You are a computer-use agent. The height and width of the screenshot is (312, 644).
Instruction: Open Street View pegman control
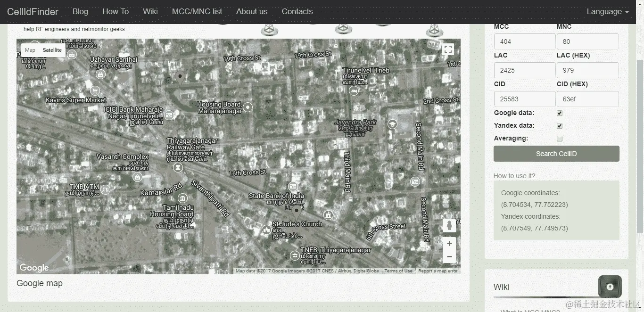[x=449, y=226]
